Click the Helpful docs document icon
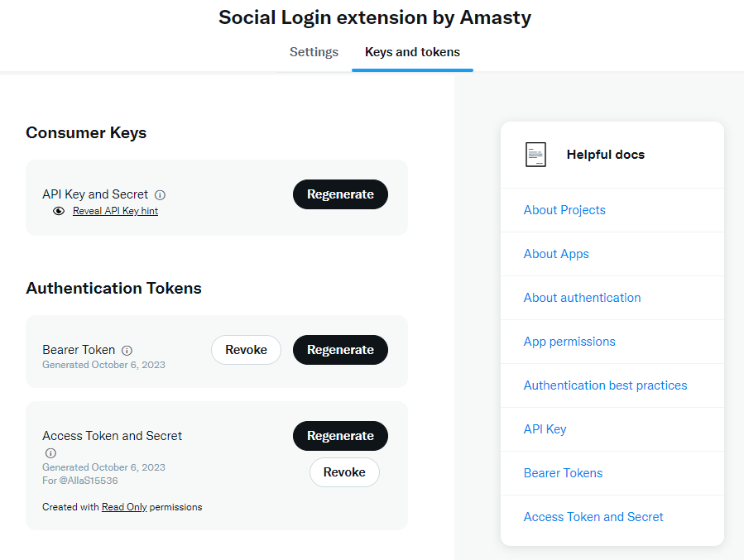744x560 pixels. [x=535, y=155]
